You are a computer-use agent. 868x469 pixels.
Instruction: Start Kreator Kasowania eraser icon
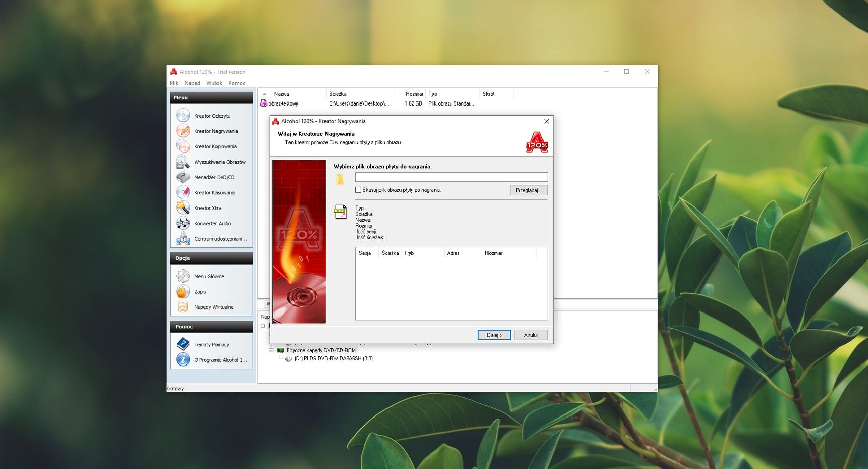tap(183, 192)
